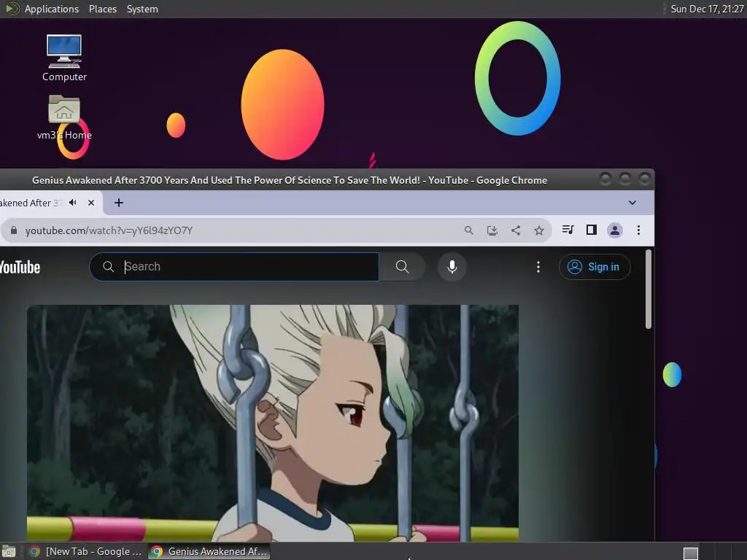Screen dimensions: 747x560
Task: Toggle the Chrome side panel
Action: [591, 230]
